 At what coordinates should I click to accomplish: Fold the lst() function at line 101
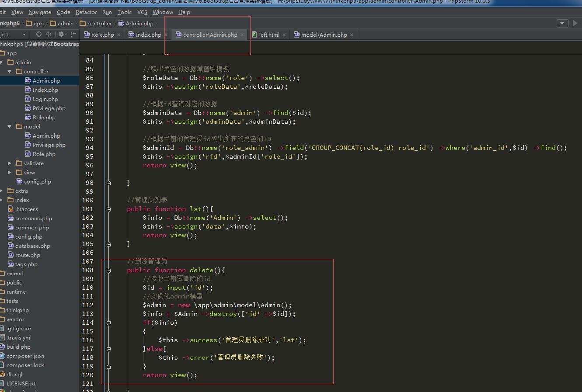pyautogui.click(x=108, y=209)
